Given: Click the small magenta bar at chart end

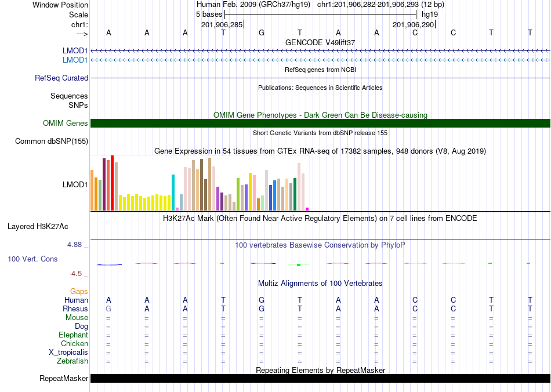Looking at the screenshot, I should point(307,209).
